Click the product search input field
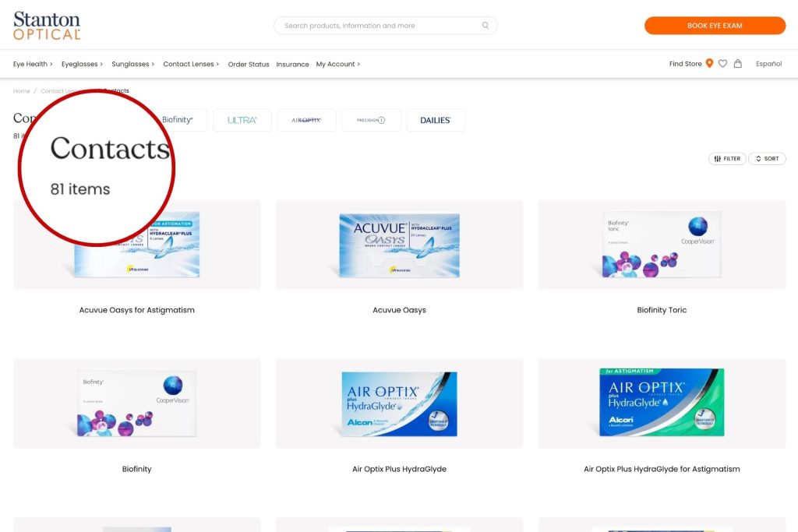 tap(378, 26)
